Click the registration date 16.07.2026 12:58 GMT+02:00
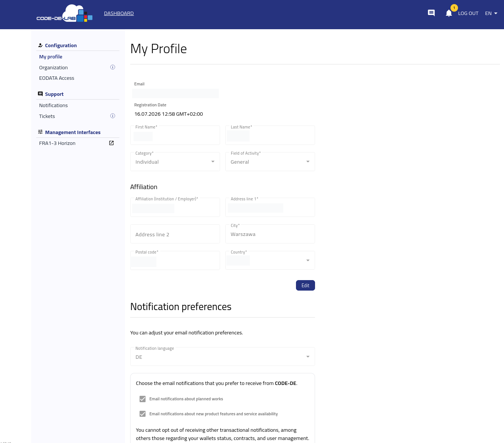The image size is (504, 443). 169,114
